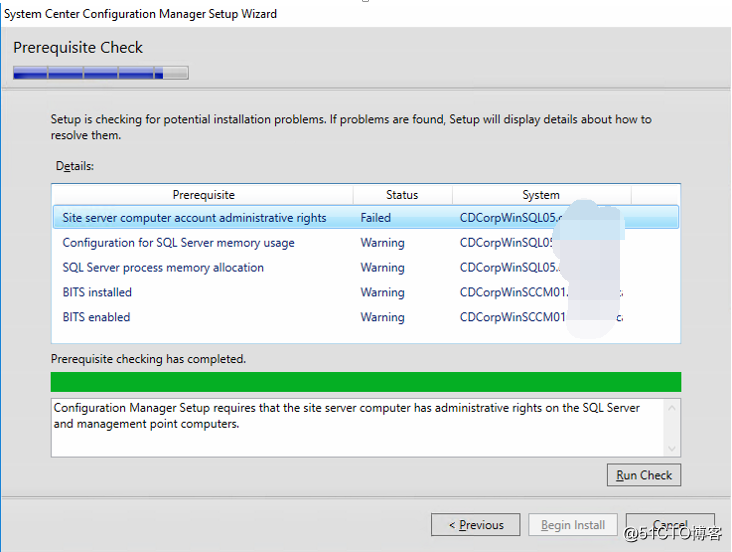Click Warning status for BITS enabled
Viewport: 732px width, 552px height.
(x=382, y=317)
